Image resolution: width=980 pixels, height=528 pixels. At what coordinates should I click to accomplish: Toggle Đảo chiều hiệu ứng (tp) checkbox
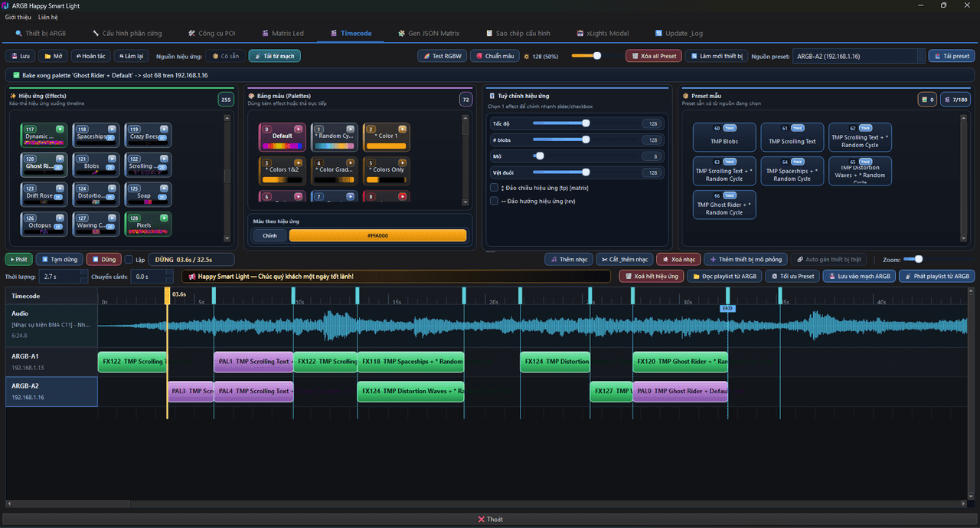[x=494, y=187]
